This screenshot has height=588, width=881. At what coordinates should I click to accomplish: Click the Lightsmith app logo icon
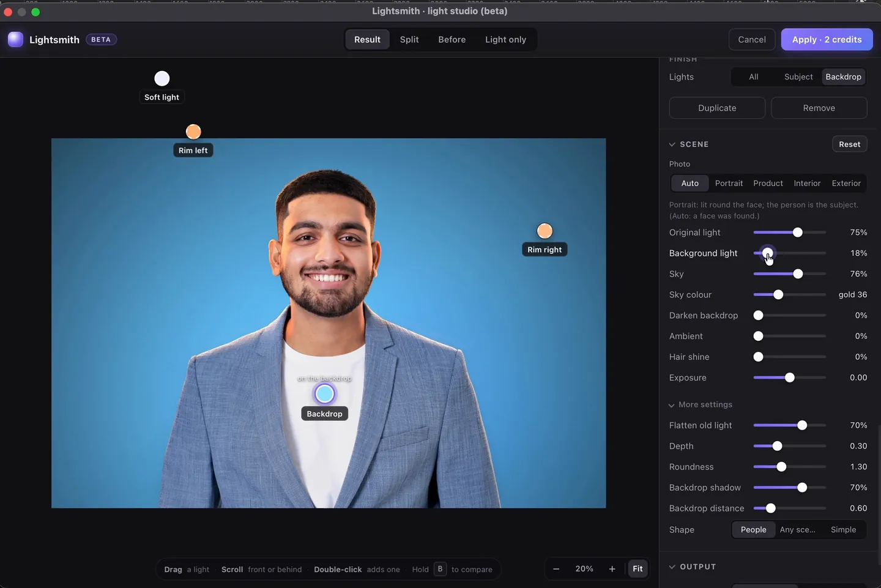coord(15,39)
